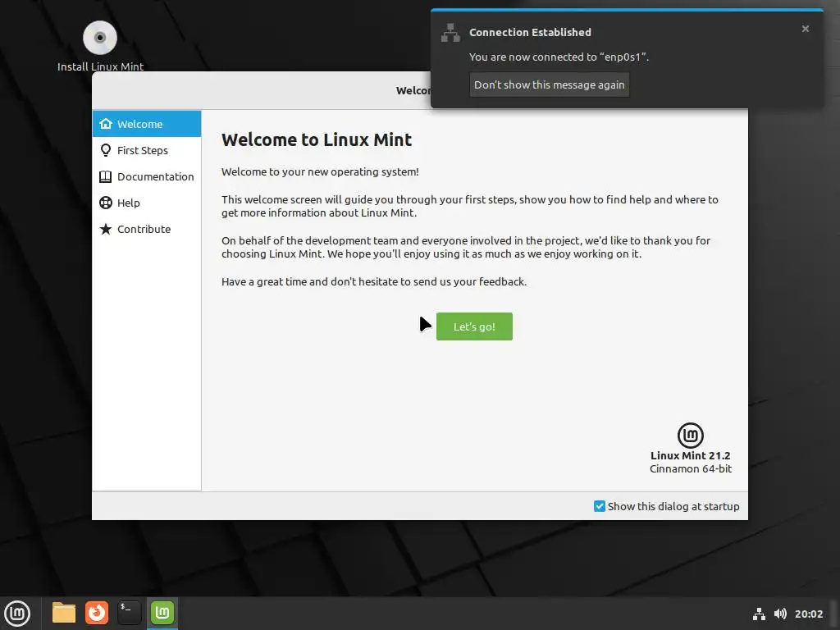Switch to Documentation section
Viewport: 840px width, 630px height.
(x=147, y=176)
